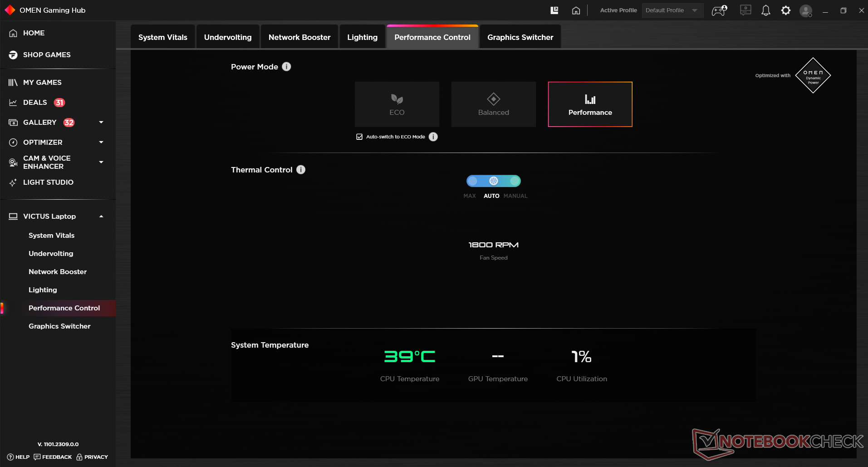868x467 pixels.
Task: Click the VICTUS Laptop device icon
Action: 13,216
